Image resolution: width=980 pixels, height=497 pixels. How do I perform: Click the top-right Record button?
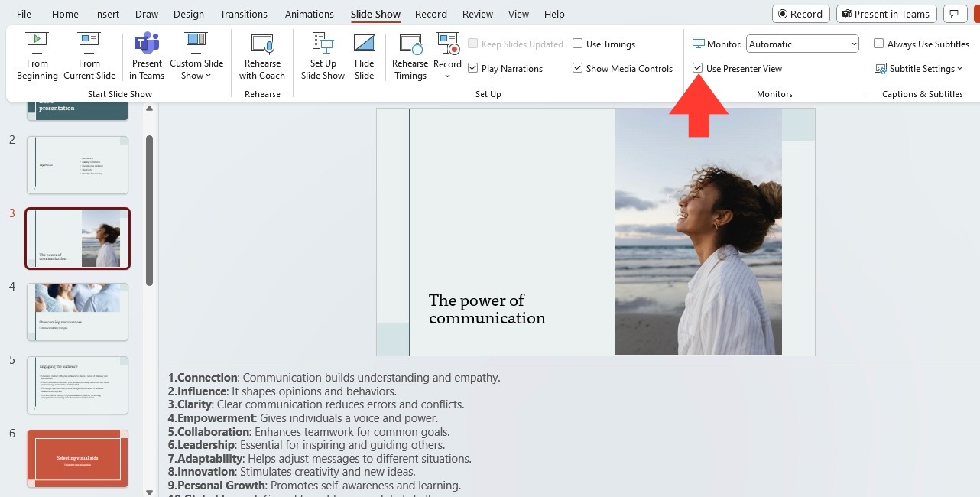tap(800, 14)
